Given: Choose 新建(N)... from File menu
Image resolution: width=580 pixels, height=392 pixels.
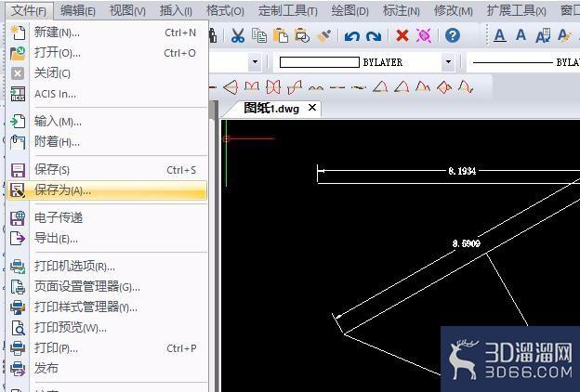Looking at the screenshot, I should (x=107, y=33).
